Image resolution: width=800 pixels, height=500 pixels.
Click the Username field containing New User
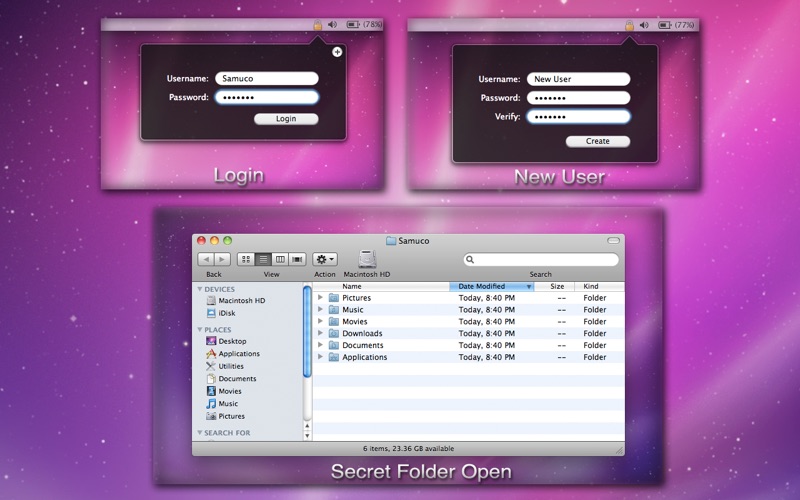(x=579, y=79)
